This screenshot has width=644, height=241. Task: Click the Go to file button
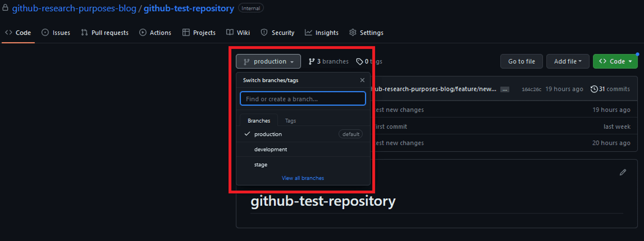tap(521, 61)
